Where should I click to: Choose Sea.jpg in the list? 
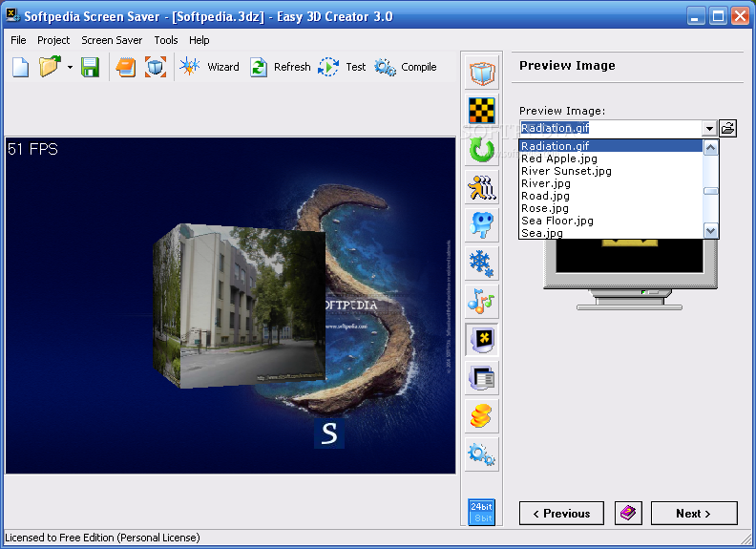(x=611, y=233)
